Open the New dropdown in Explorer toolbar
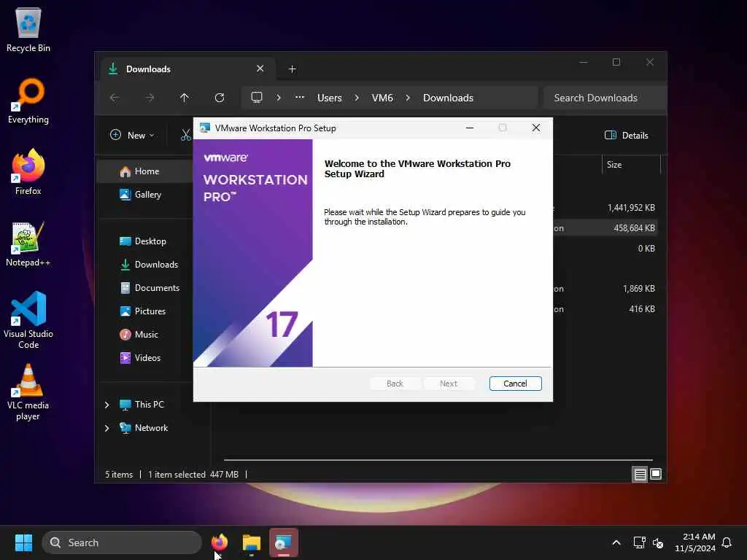The width and height of the screenshot is (747, 560). [132, 135]
